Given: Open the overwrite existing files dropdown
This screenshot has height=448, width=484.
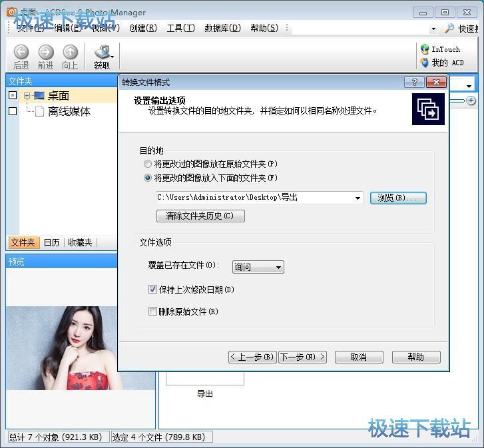Looking at the screenshot, I should point(278,267).
